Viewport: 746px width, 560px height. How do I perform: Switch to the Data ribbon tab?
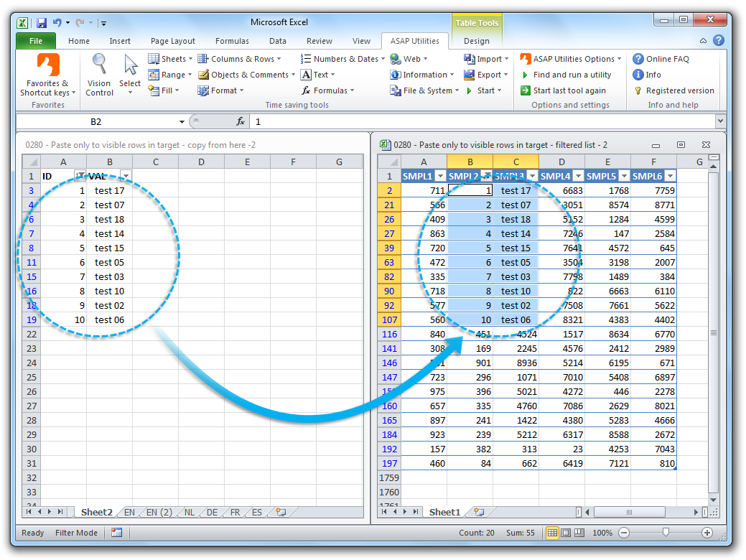[278, 41]
